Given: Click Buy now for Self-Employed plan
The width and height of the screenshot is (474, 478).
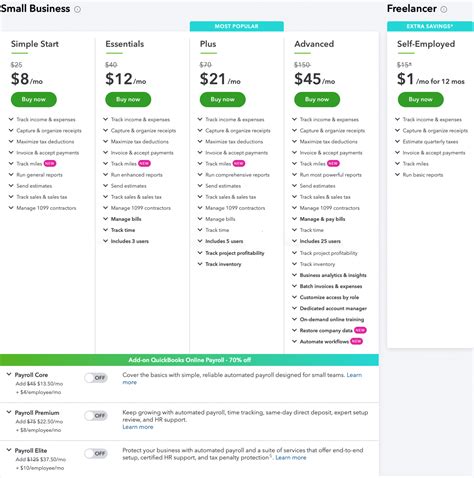Looking at the screenshot, I should (x=421, y=99).
